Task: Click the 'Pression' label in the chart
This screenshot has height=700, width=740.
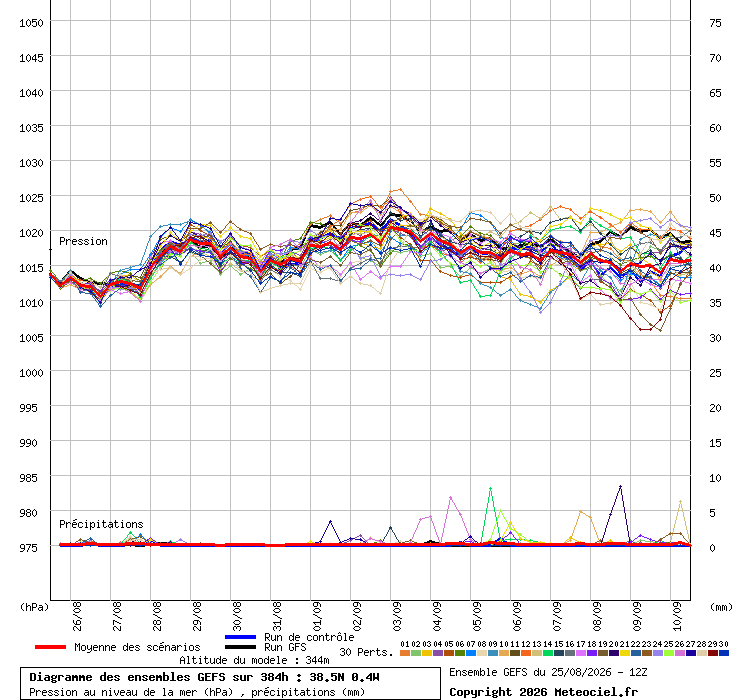Action: [83, 241]
